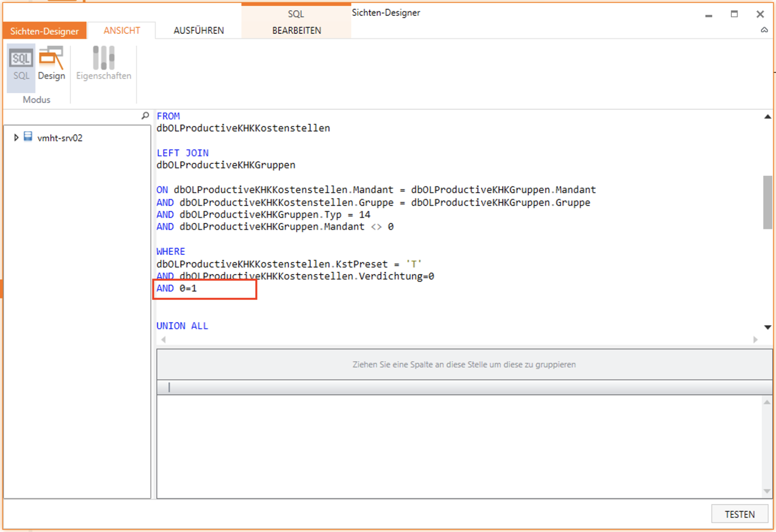Screen dimensions: 776x532
Task: Open the BEARBEITEN SQL tab
Action: coord(296,30)
